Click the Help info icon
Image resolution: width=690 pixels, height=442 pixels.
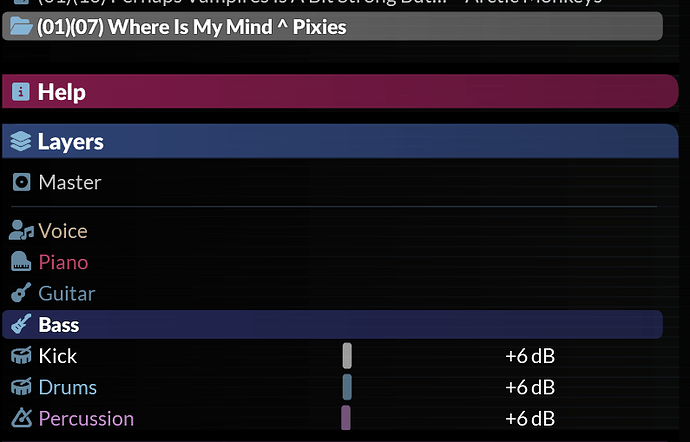click(21, 92)
